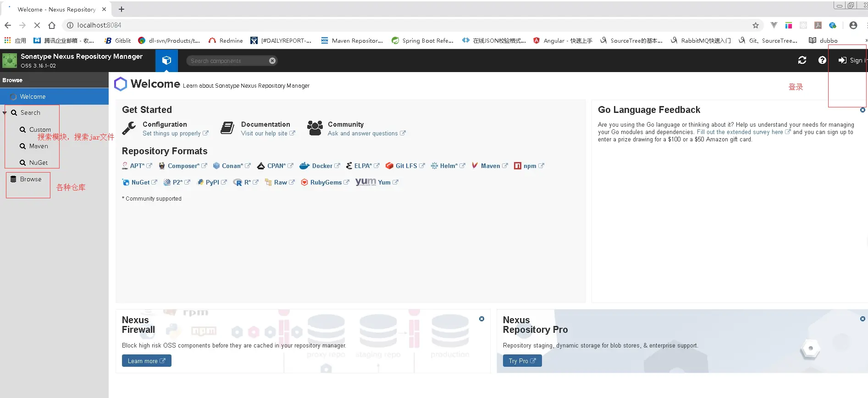This screenshot has width=868, height=398.
Task: Open the NuGet format link
Action: tap(140, 182)
